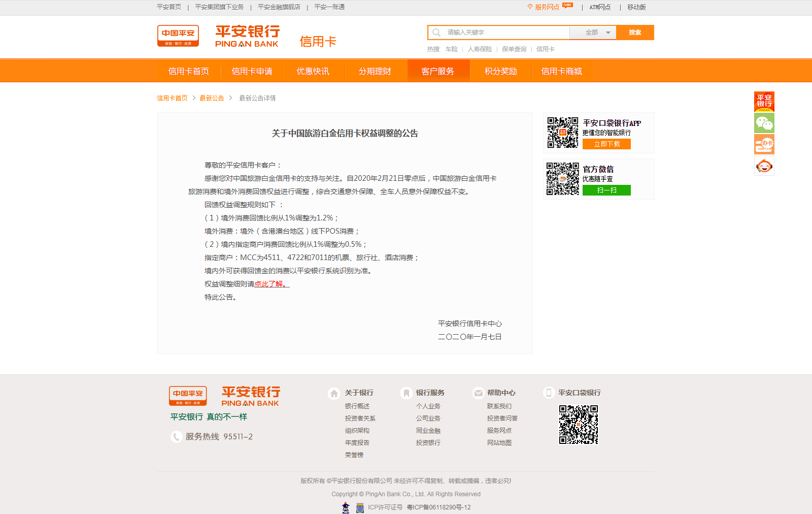Open the 信用卡申请 nav tab
The height and width of the screenshot is (514, 812).
pyautogui.click(x=252, y=71)
